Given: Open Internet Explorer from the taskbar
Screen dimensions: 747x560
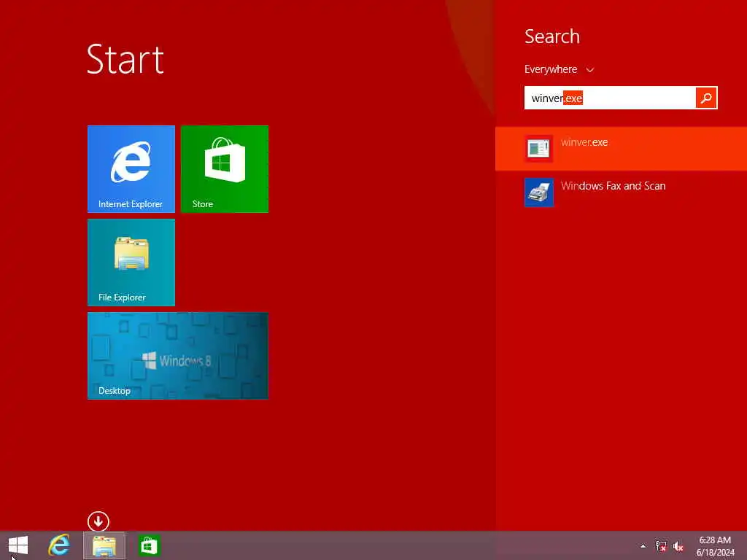Looking at the screenshot, I should pyautogui.click(x=59, y=545).
